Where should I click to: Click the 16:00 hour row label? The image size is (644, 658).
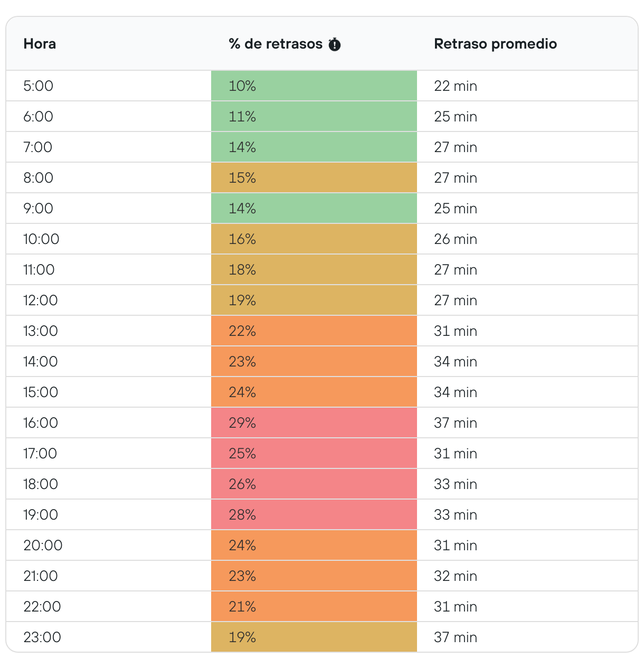(x=41, y=422)
